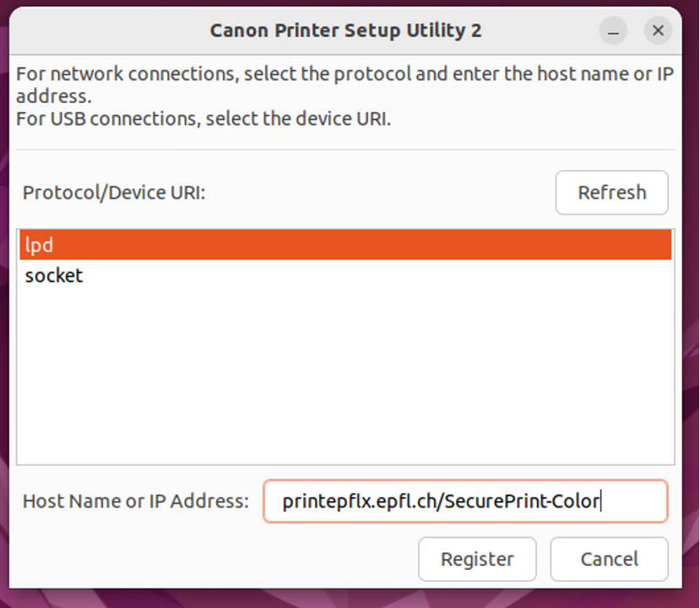700x608 pixels.
Task: Click empty space inside the protocol list box
Action: point(345,380)
